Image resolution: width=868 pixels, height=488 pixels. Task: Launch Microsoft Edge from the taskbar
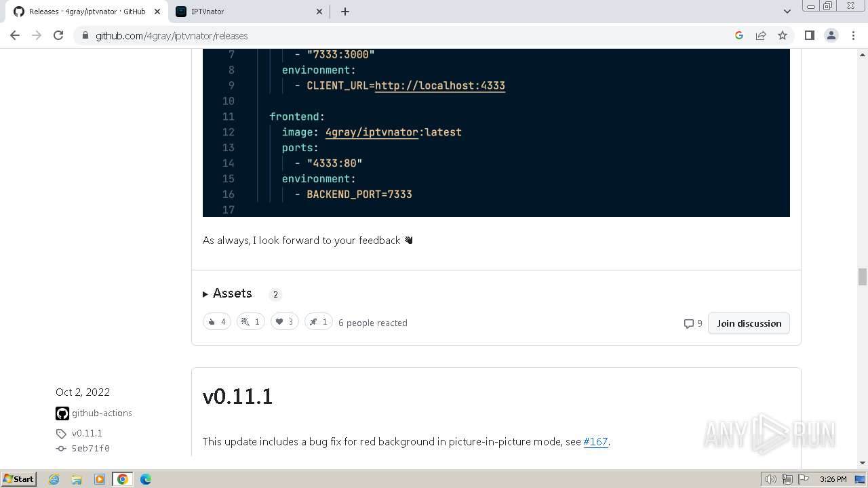click(x=146, y=479)
